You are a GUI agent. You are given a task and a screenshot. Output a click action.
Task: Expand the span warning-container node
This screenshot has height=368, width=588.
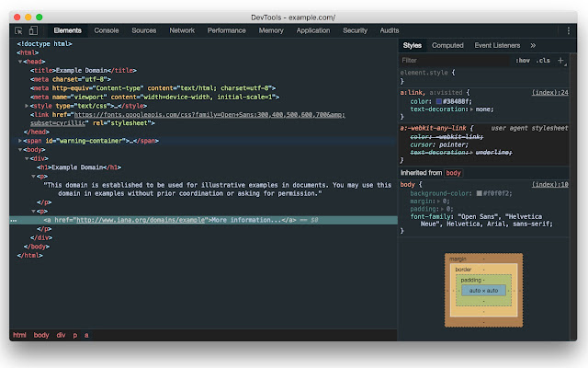(x=20, y=140)
